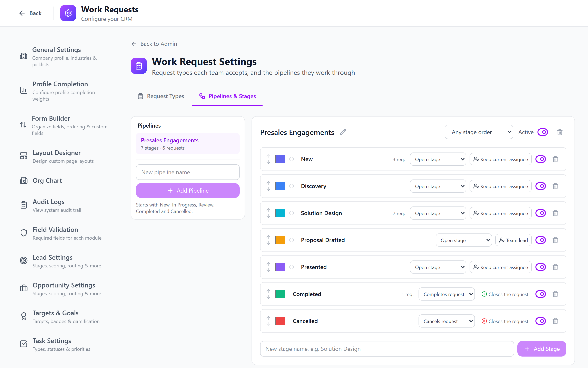588x368 pixels.
Task: Open Proposal Drafted's Open stage dropdown
Action: (464, 240)
